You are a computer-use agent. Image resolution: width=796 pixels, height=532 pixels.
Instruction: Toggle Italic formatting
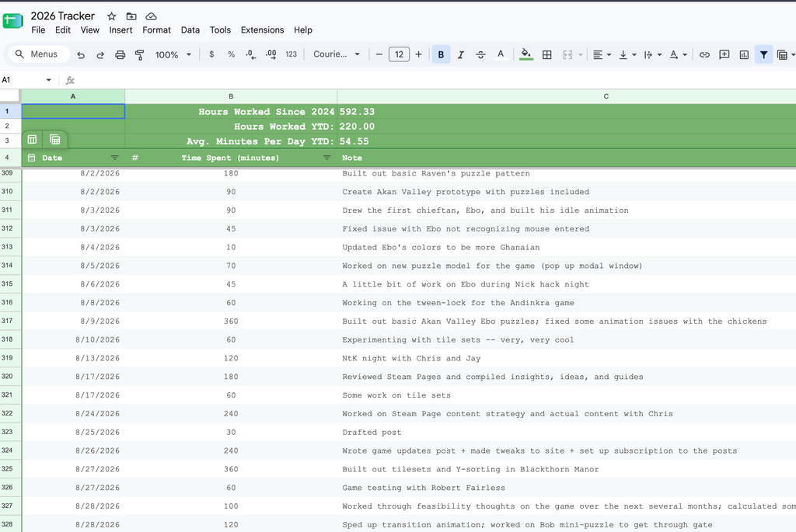coord(460,55)
